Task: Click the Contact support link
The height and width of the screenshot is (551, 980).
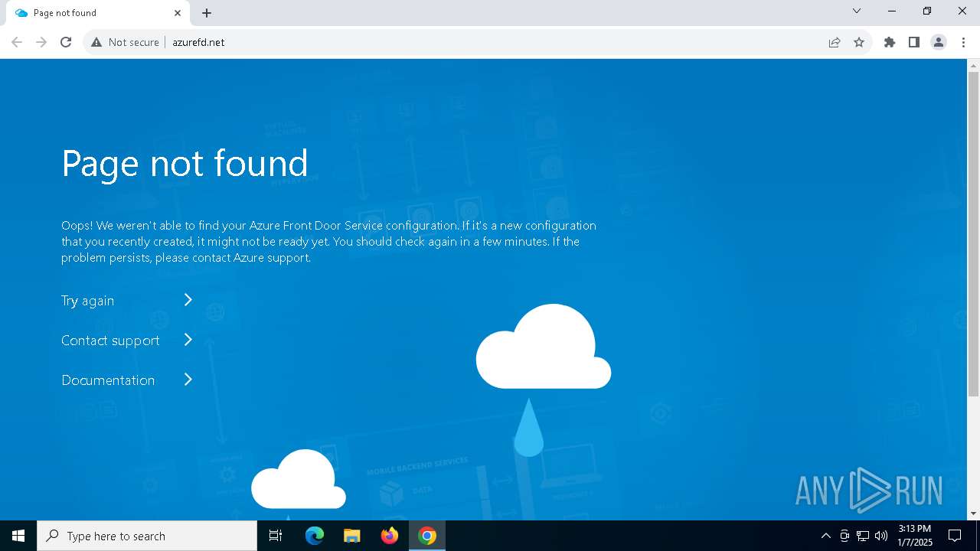Action: pyautogui.click(x=110, y=341)
